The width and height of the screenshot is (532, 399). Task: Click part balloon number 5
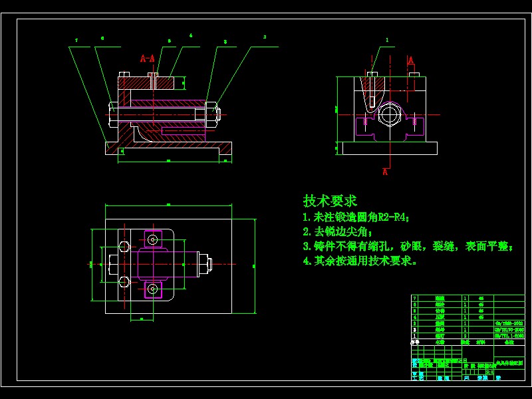pyautogui.click(x=170, y=41)
